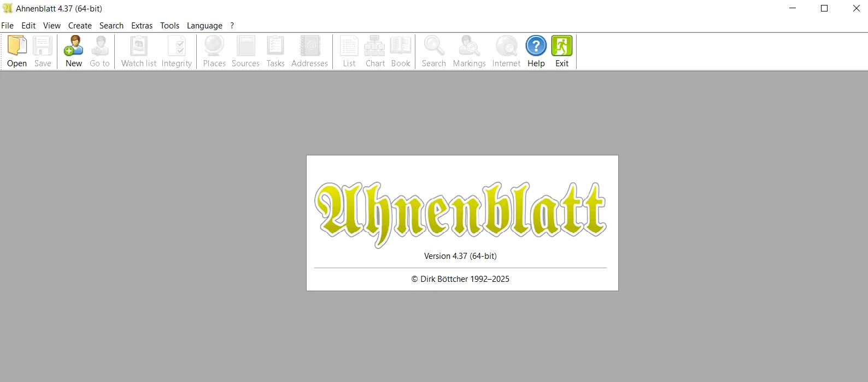Open the Watch list toolbar icon

139,51
